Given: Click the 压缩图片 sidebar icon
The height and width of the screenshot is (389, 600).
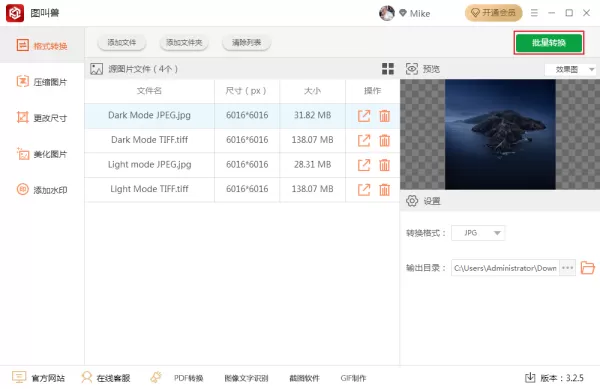Looking at the screenshot, I should 23,81.
